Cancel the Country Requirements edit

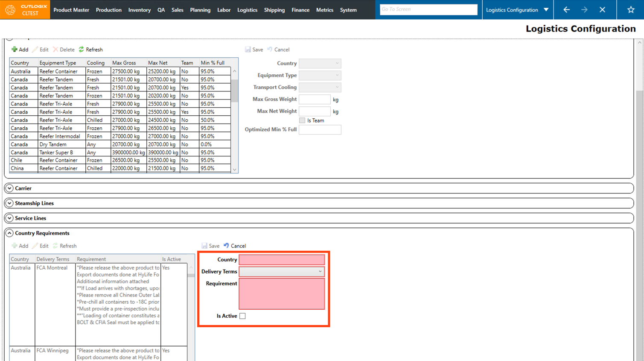point(235,246)
